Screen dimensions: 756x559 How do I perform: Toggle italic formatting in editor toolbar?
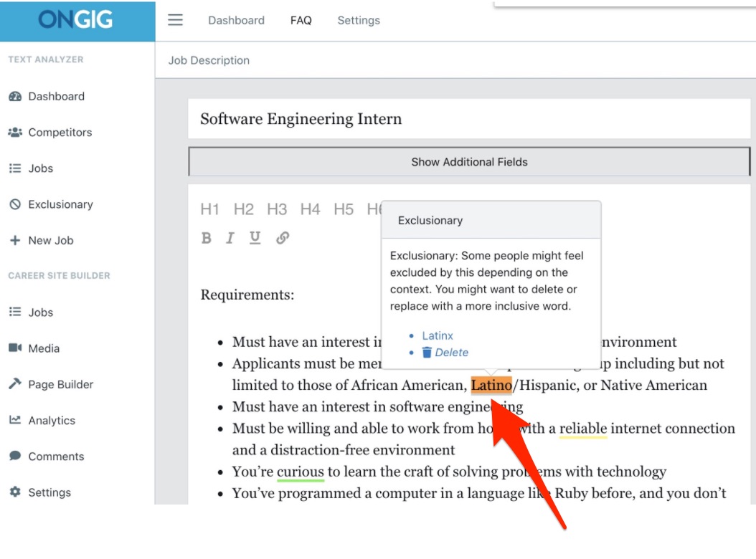click(230, 238)
